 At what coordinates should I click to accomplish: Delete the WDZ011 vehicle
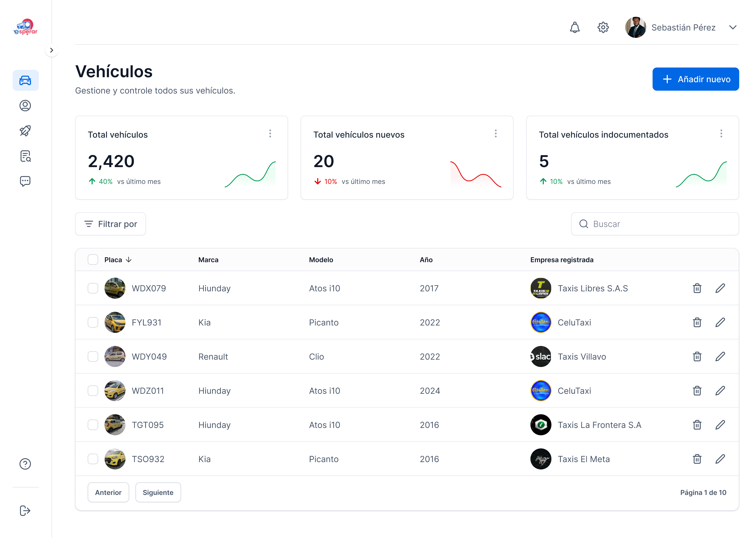pos(697,391)
